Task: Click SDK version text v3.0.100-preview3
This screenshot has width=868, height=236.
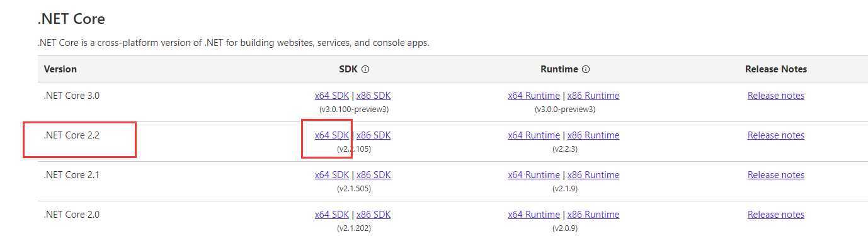Action: pos(353,110)
